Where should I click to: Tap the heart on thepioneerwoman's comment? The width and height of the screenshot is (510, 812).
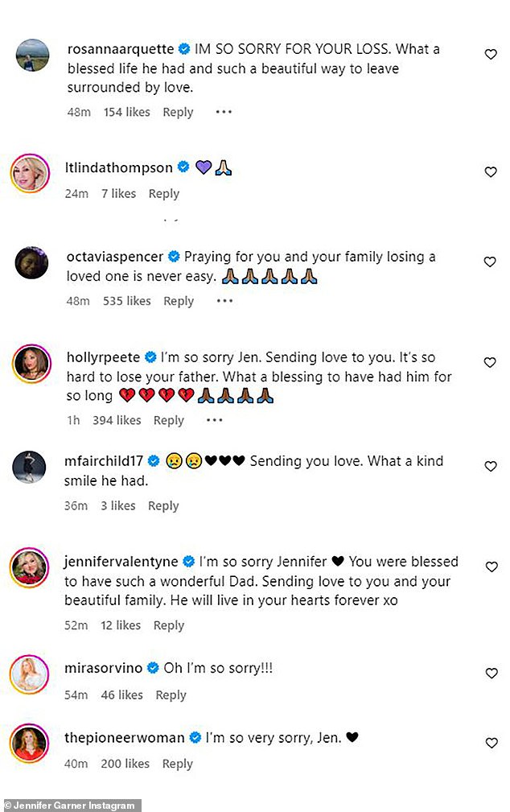tap(491, 744)
